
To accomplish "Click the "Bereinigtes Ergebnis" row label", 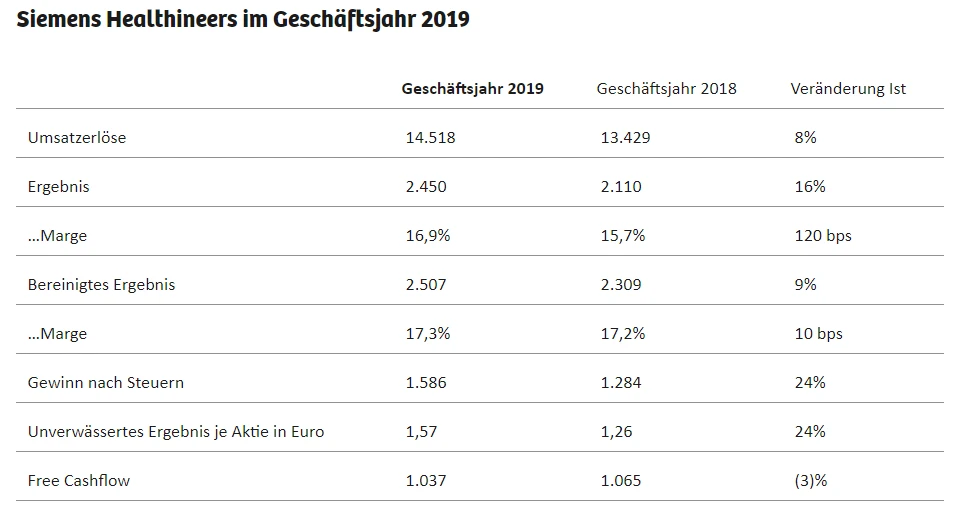I will 102,284.
